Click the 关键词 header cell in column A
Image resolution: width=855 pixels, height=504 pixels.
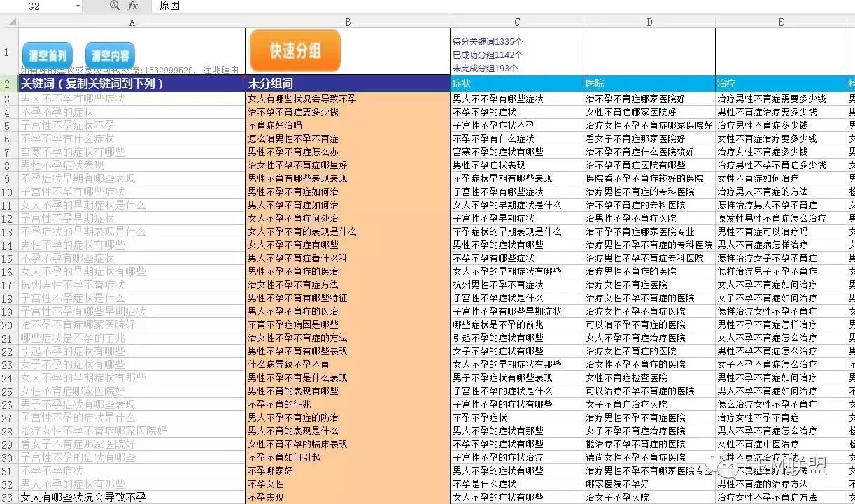tap(132, 84)
